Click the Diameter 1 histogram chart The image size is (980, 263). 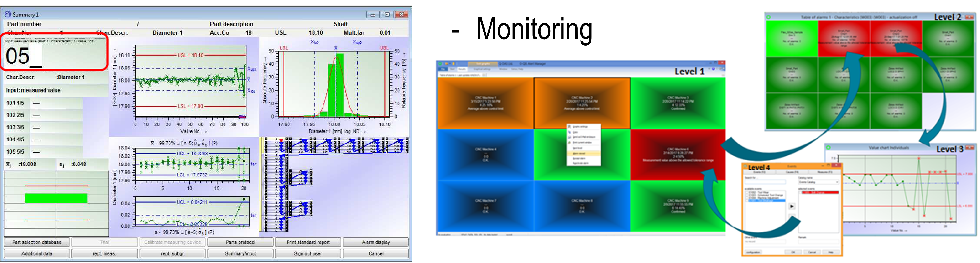point(334,84)
